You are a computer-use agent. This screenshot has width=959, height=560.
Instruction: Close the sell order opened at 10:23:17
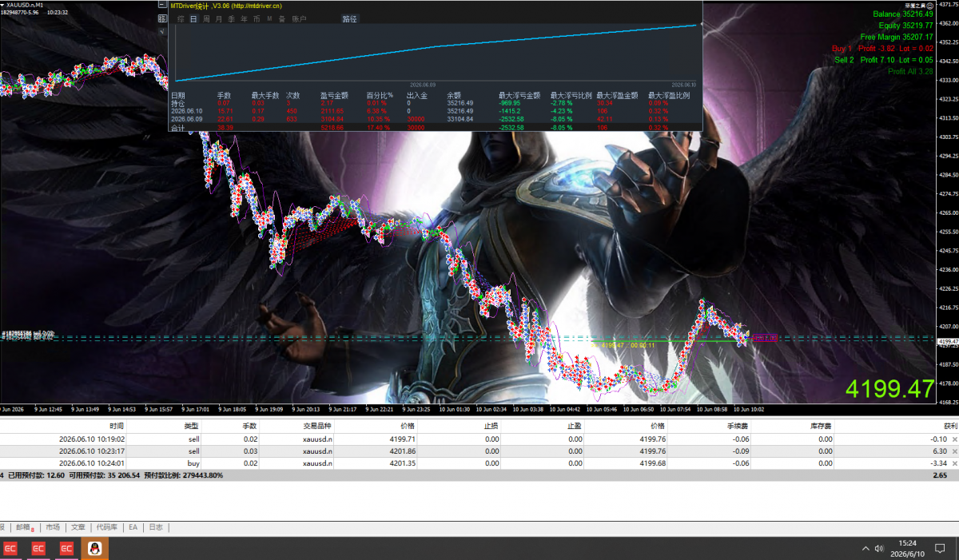pyautogui.click(x=954, y=451)
